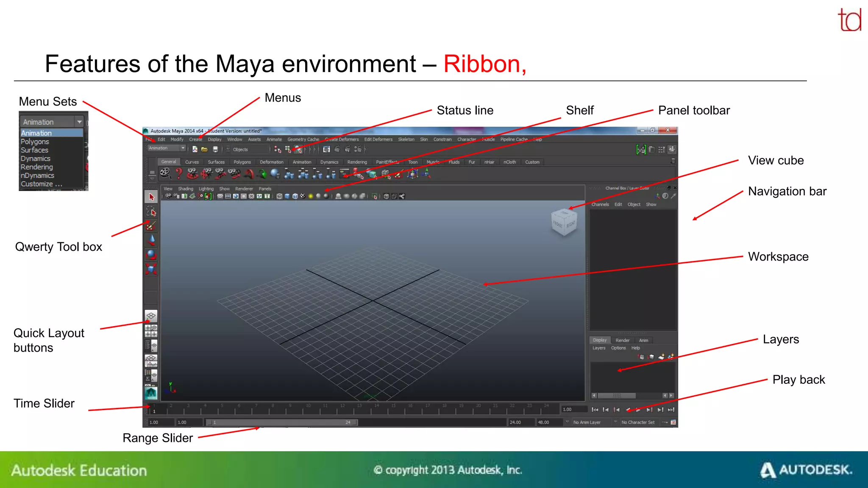This screenshot has height=488, width=868.
Task: Expand the No Anim Layer dropdown
Action: point(568,422)
